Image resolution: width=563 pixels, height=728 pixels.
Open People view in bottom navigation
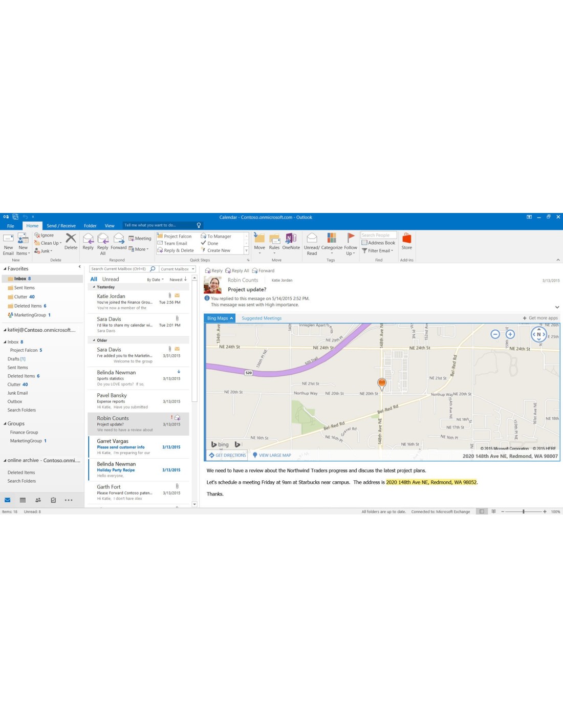pos(38,500)
